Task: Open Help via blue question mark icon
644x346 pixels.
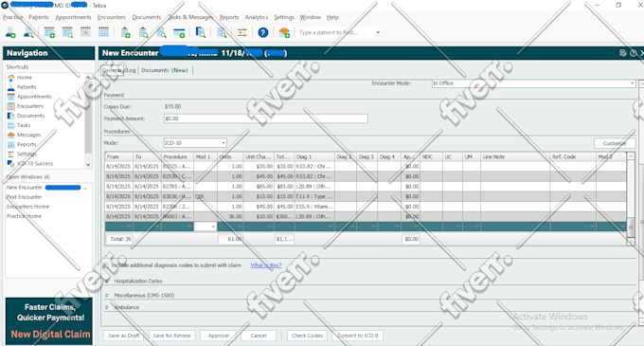Action: pyautogui.click(x=263, y=32)
